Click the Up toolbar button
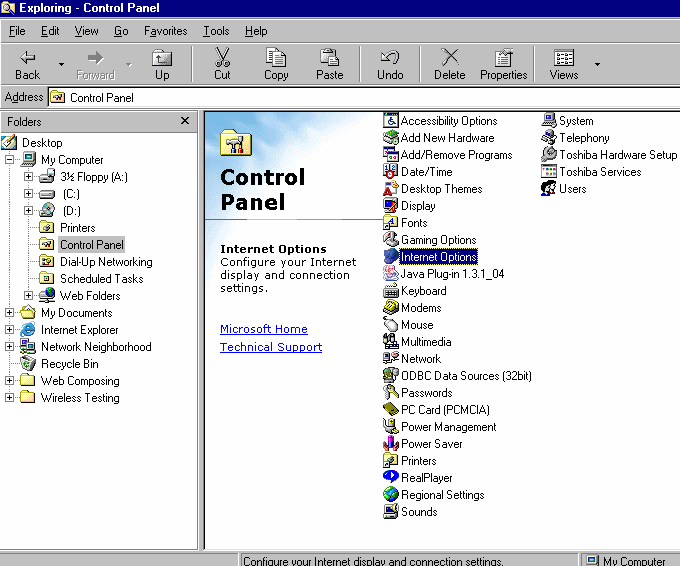This screenshot has height=566, width=680. pos(162,64)
